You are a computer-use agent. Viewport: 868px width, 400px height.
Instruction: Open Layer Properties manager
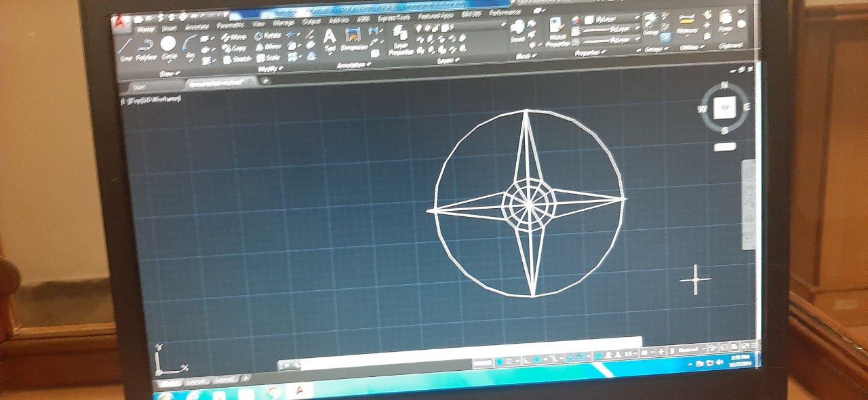point(401,41)
